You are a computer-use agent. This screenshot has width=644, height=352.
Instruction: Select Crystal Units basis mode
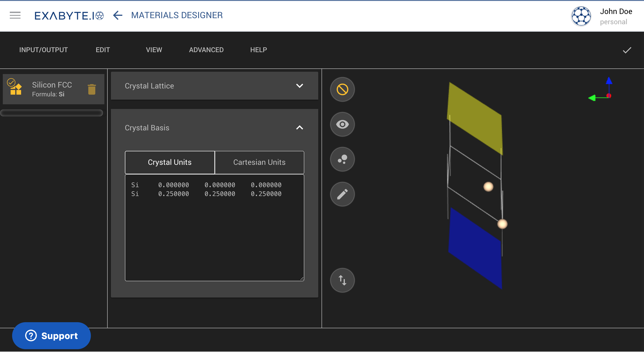(x=170, y=162)
